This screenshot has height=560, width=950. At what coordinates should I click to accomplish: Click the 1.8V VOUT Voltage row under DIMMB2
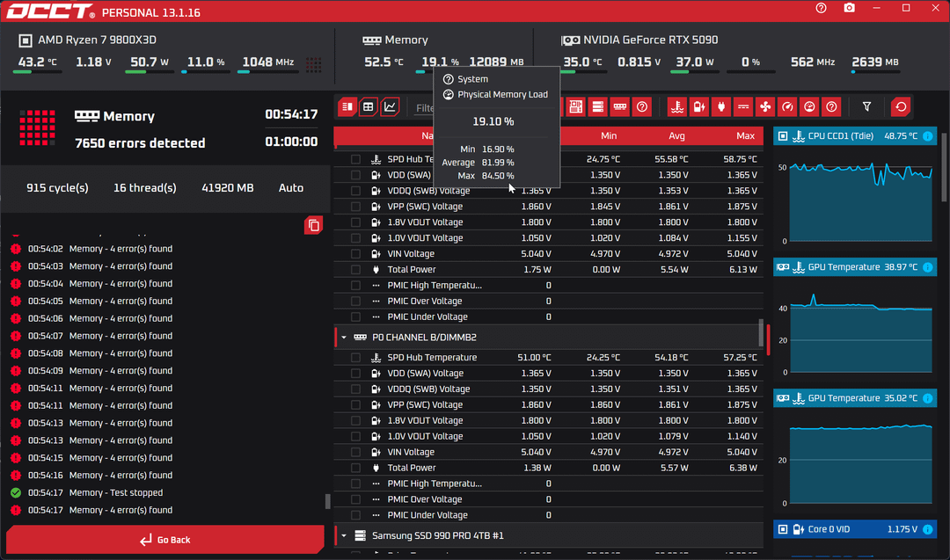tap(548, 421)
